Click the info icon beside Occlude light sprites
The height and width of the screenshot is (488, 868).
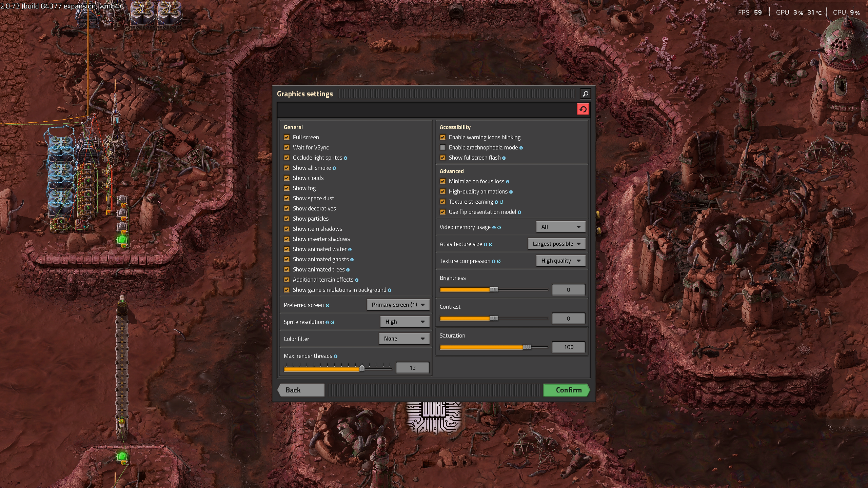[x=346, y=158]
